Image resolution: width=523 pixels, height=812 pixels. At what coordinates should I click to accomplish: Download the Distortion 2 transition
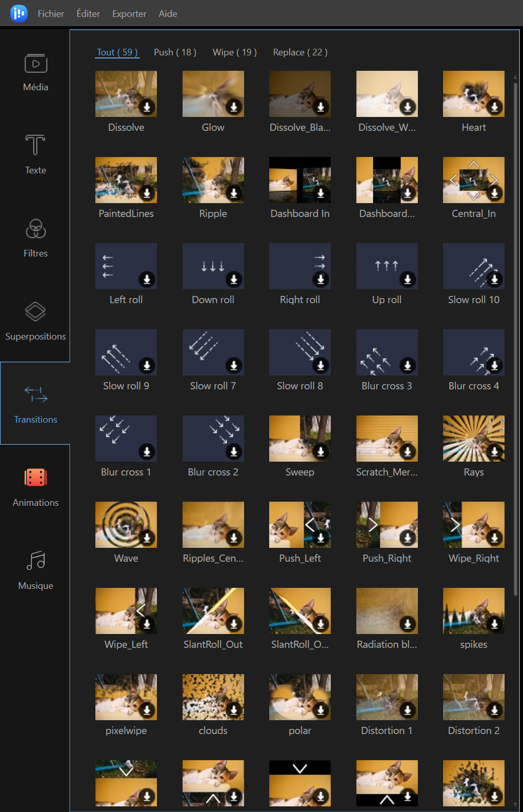pyautogui.click(x=495, y=710)
